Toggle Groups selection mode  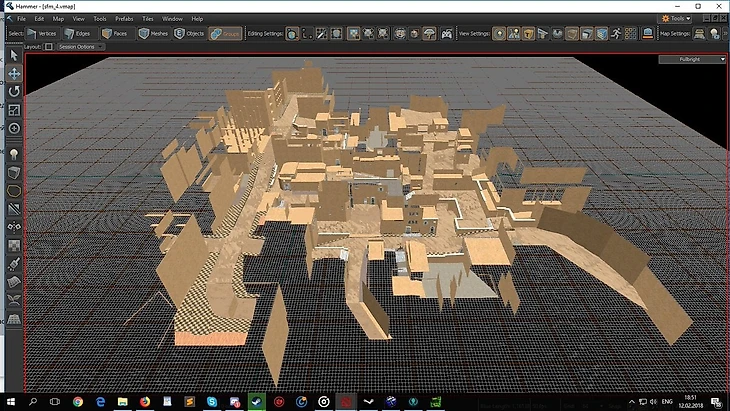pos(225,33)
